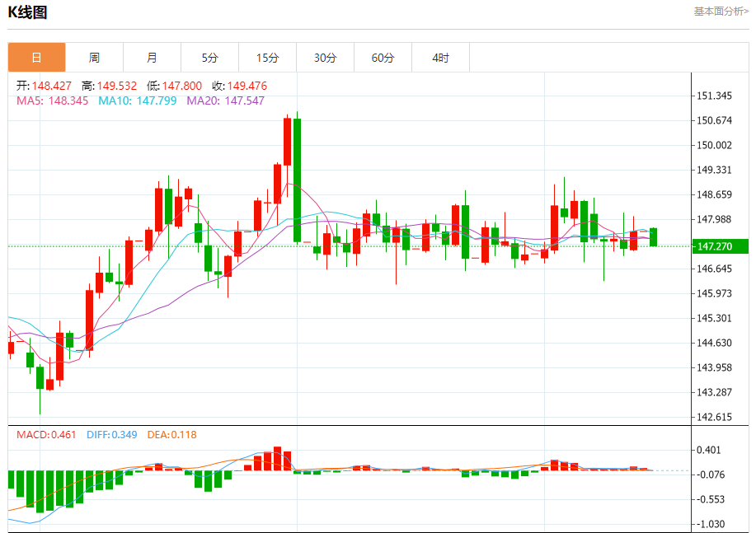This screenshot has width=756, height=533.
Task: Click the MACD 0.461 indicator label
Action: click(x=46, y=435)
